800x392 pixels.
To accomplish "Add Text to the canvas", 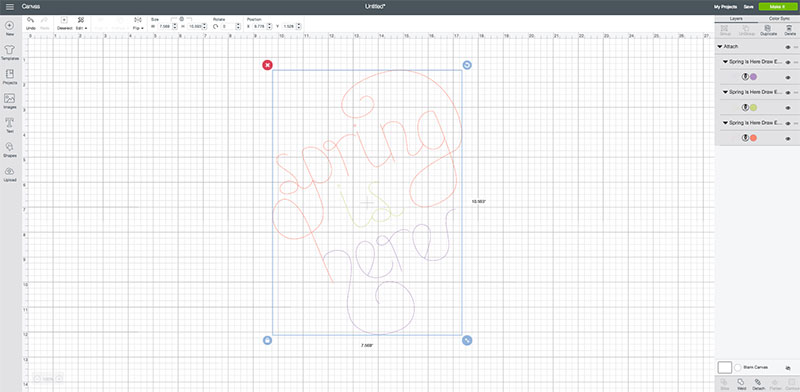I will pyautogui.click(x=9, y=125).
